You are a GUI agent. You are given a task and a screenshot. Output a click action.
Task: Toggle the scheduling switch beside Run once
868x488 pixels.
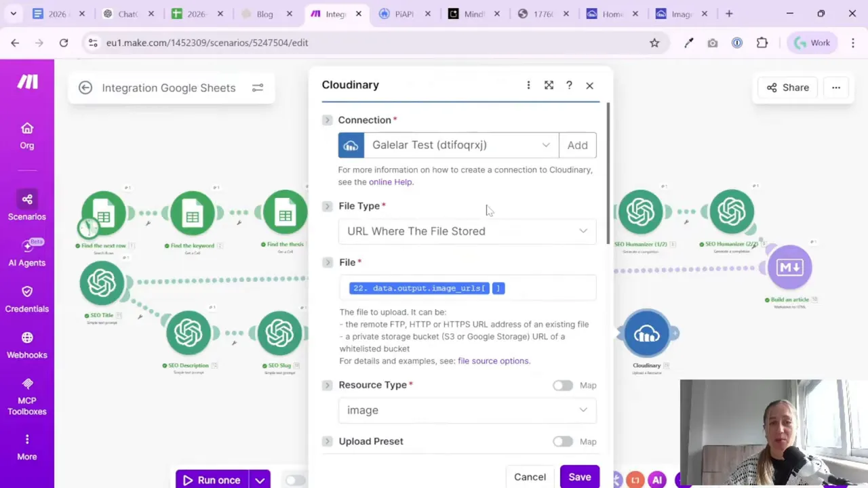pyautogui.click(x=295, y=480)
